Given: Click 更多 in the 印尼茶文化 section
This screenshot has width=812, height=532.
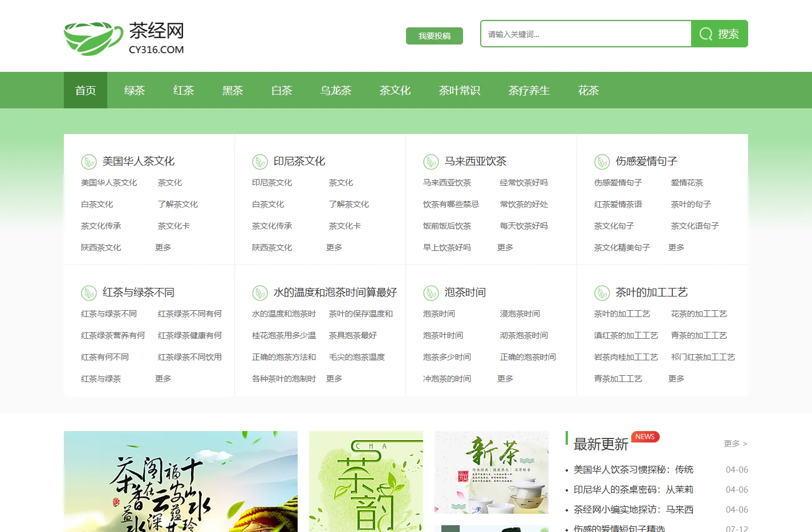Looking at the screenshot, I should pos(334,247).
